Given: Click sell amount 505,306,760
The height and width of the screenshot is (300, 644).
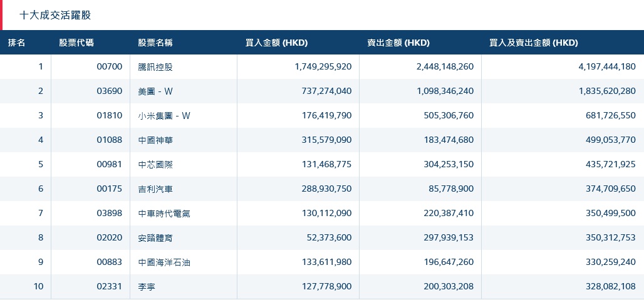Looking at the screenshot, I should pos(449,116).
